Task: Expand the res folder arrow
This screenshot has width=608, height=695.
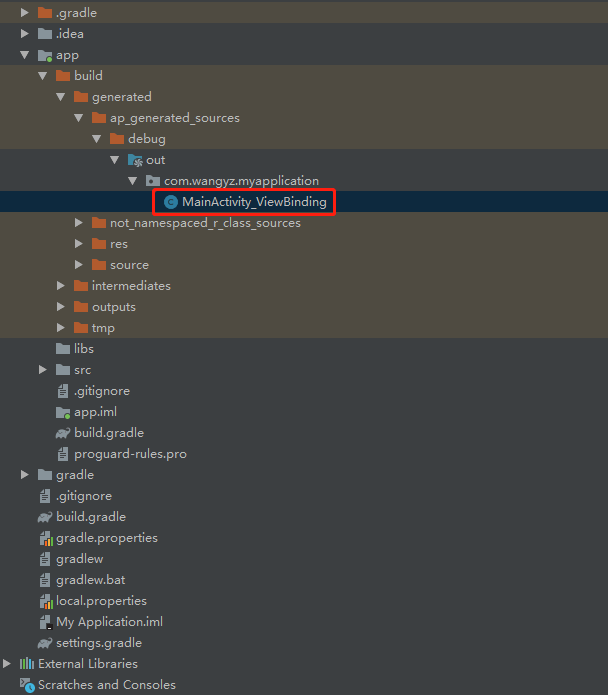Action: (x=79, y=244)
